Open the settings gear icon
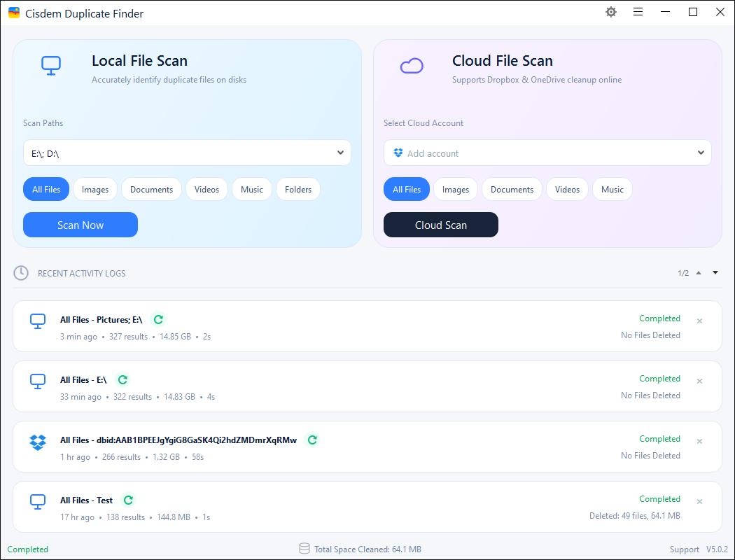 pos(611,12)
